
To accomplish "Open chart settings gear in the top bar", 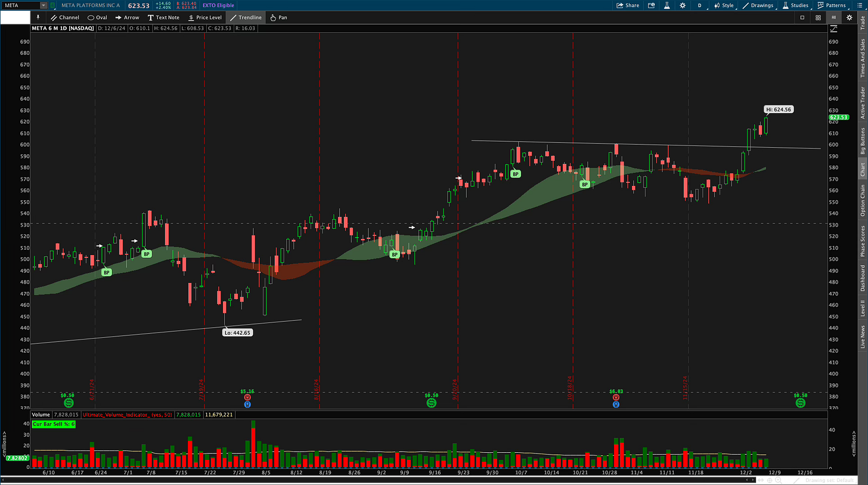I will [x=683, y=5].
